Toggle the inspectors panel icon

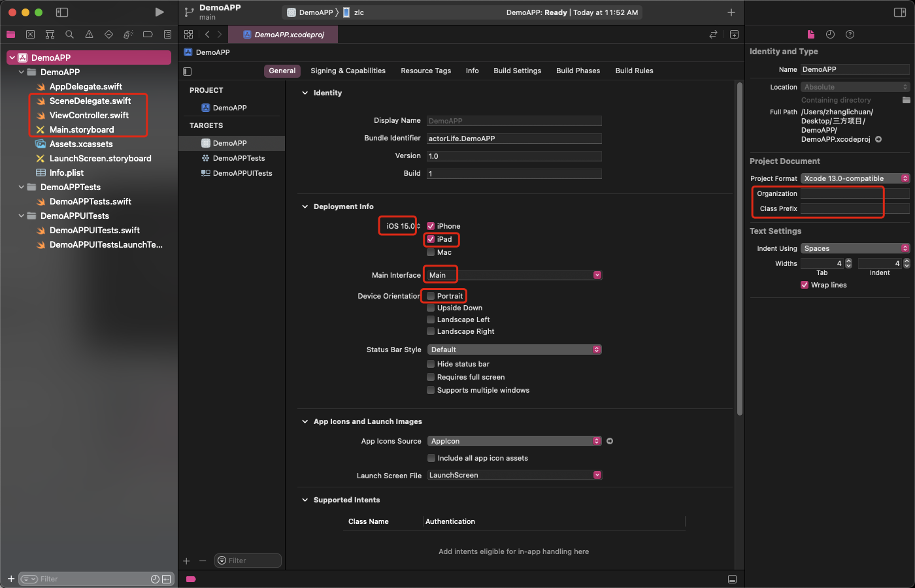(900, 12)
